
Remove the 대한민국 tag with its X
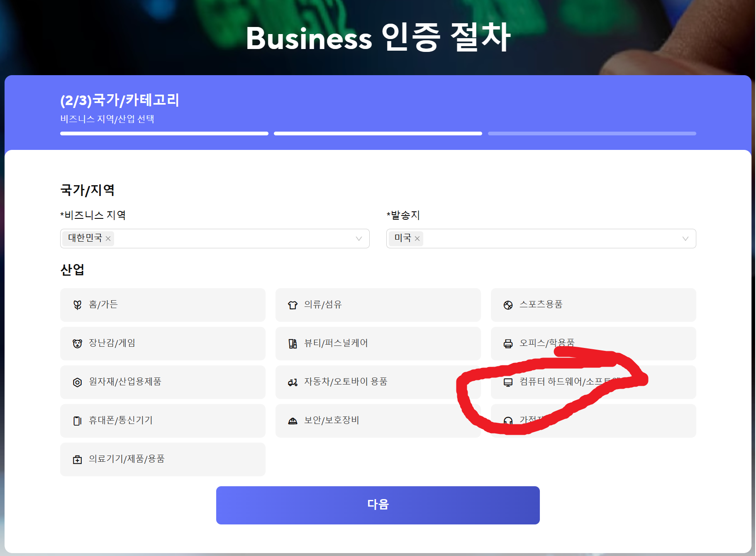(x=108, y=239)
